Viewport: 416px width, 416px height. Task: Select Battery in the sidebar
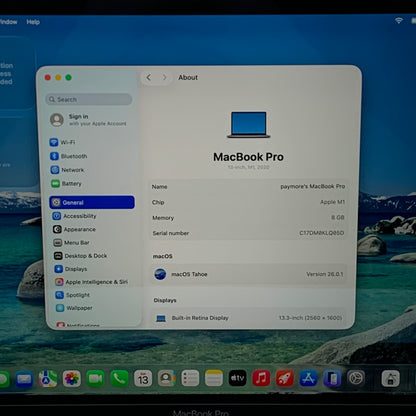(66, 184)
